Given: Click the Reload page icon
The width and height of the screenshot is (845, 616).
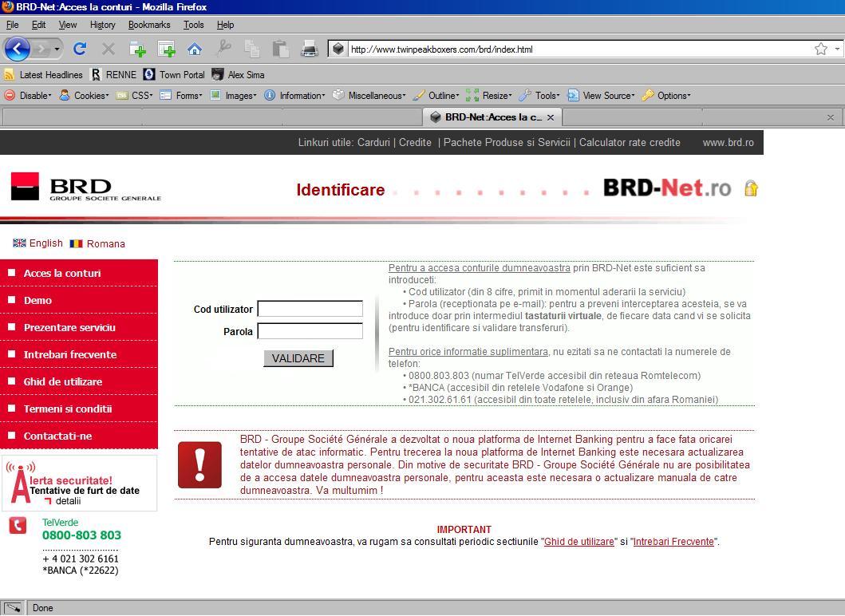Looking at the screenshot, I should [x=80, y=49].
